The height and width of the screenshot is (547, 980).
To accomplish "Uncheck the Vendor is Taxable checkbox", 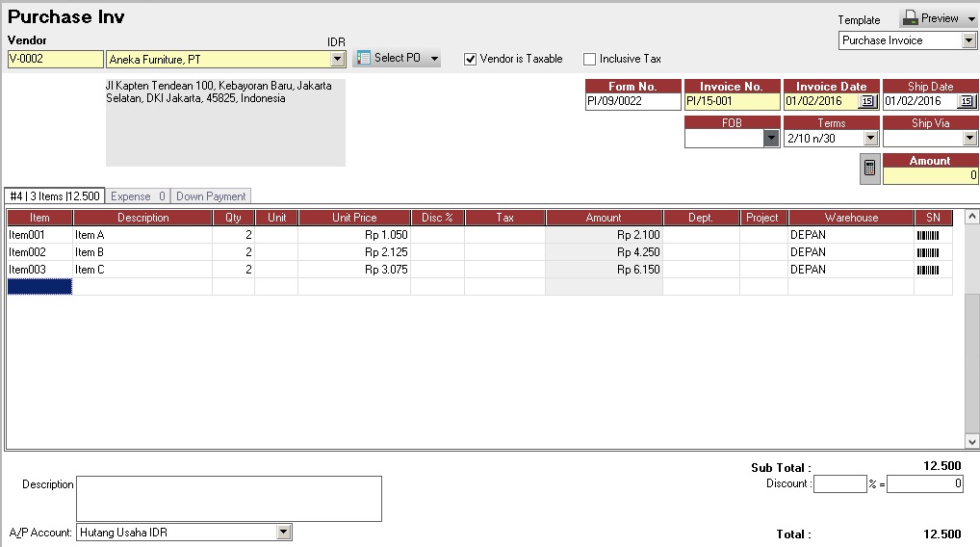I will [471, 59].
